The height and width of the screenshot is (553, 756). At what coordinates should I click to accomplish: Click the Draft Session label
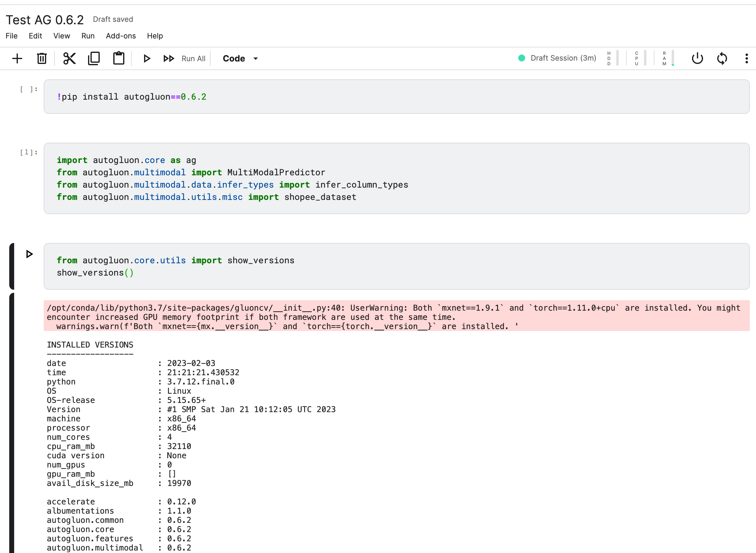click(x=563, y=58)
